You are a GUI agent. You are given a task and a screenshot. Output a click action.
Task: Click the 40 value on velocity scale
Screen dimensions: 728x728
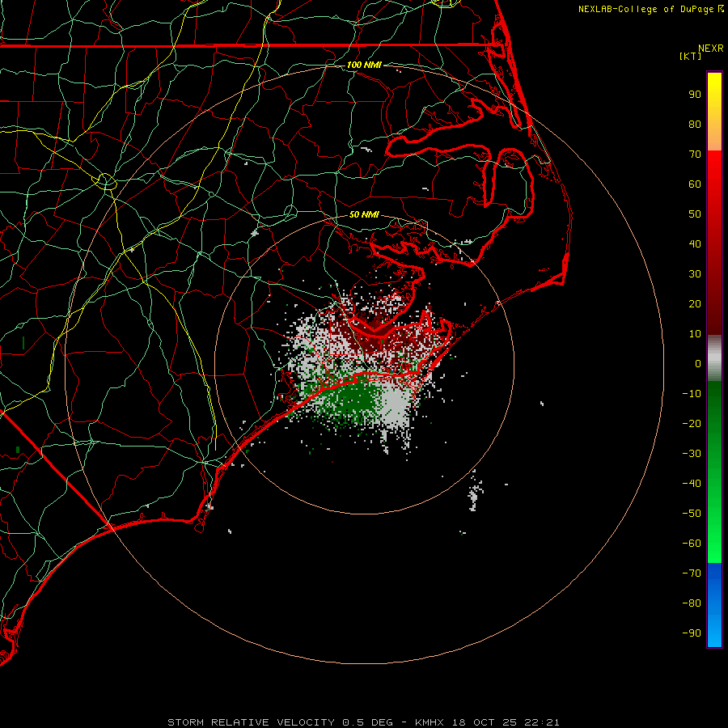(x=695, y=243)
